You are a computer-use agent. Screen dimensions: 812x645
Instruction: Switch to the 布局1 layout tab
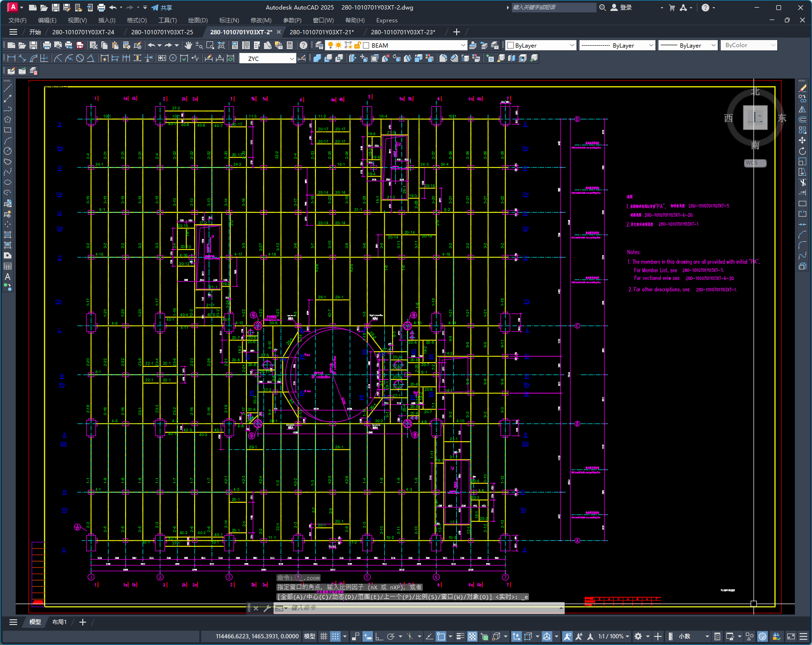tap(59, 622)
